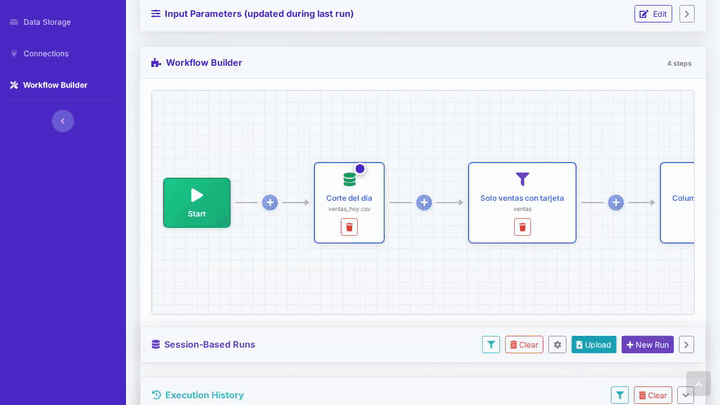Click the Corte del día step title
This screenshot has height=405, width=720.
tap(349, 198)
